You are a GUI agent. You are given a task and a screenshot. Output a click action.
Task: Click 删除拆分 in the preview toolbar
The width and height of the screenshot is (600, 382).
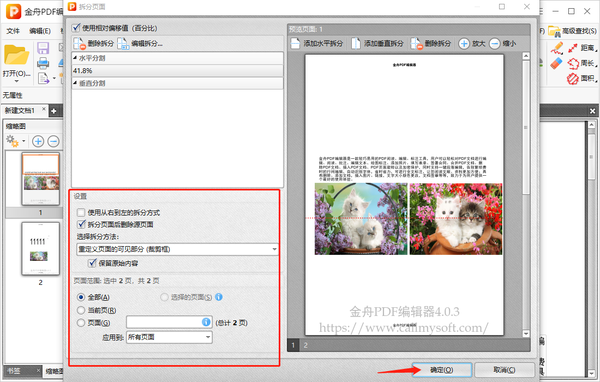tap(431, 44)
